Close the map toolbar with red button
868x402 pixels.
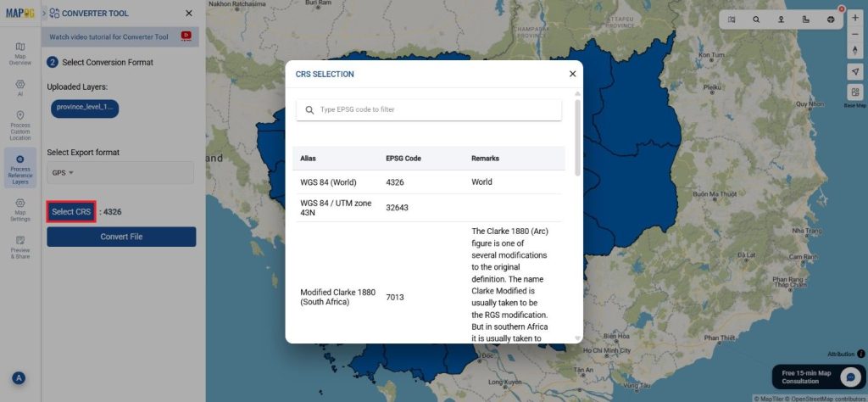[842, 8]
